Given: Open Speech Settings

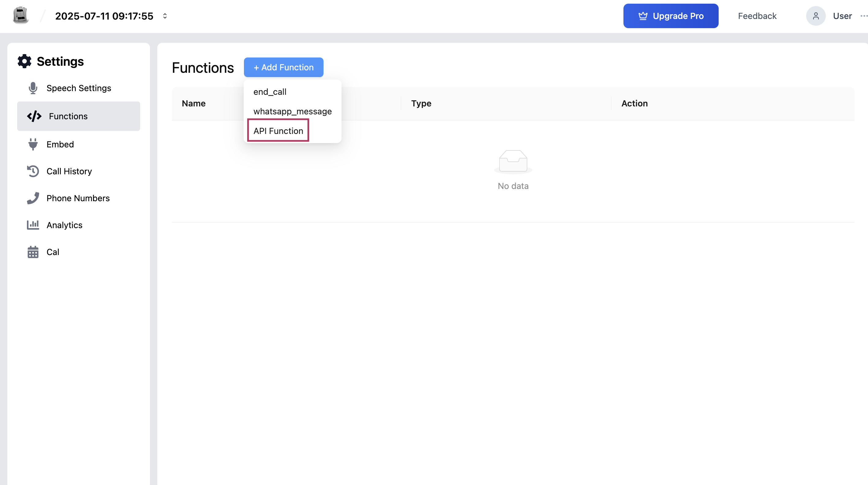Looking at the screenshot, I should 79,88.
